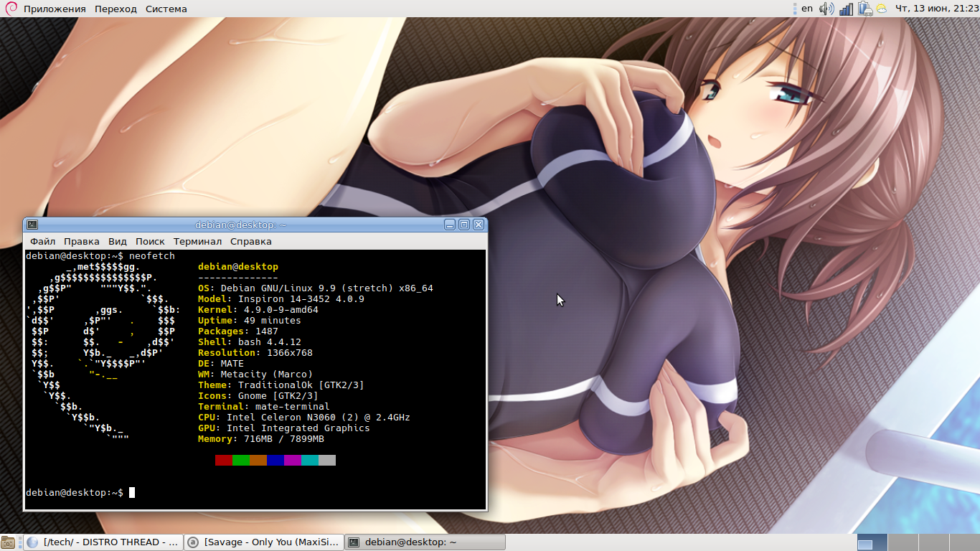Click the terminal icon in window title bar
This screenshot has height=551, width=980.
point(32,225)
